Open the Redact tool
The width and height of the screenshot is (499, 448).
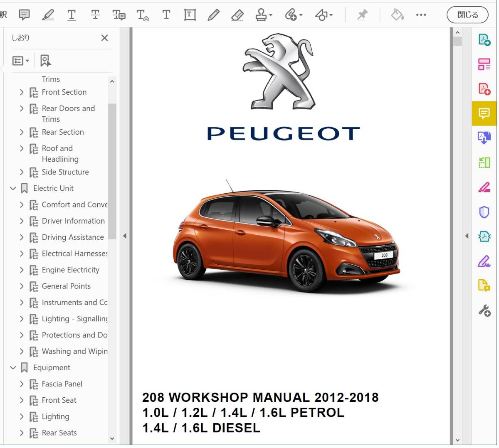[x=484, y=187]
